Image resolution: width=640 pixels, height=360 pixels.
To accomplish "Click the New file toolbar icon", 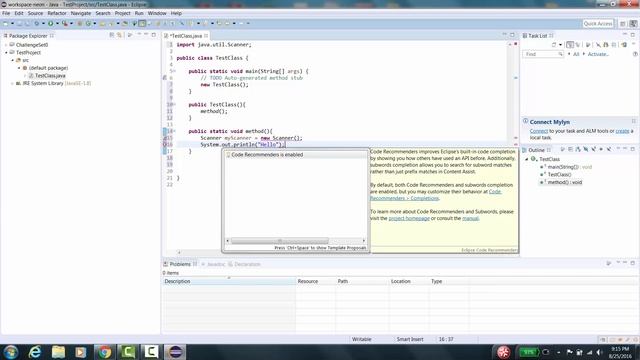I will (6, 23).
